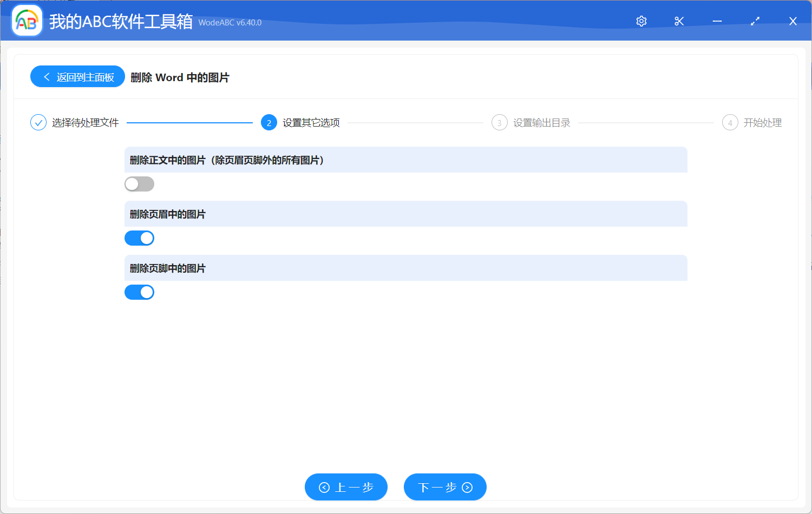Click the back arrow inside 返回到主面板
812x514 pixels.
click(x=46, y=76)
